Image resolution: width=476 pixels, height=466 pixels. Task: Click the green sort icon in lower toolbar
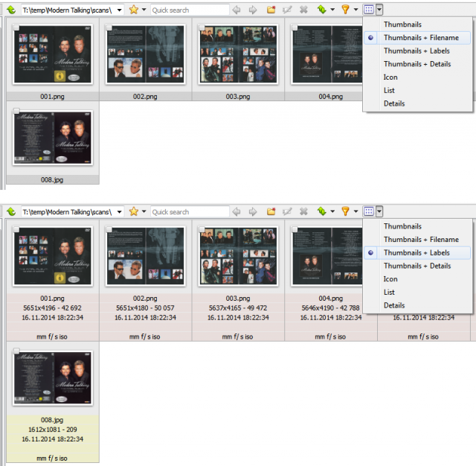pyautogui.click(x=322, y=211)
